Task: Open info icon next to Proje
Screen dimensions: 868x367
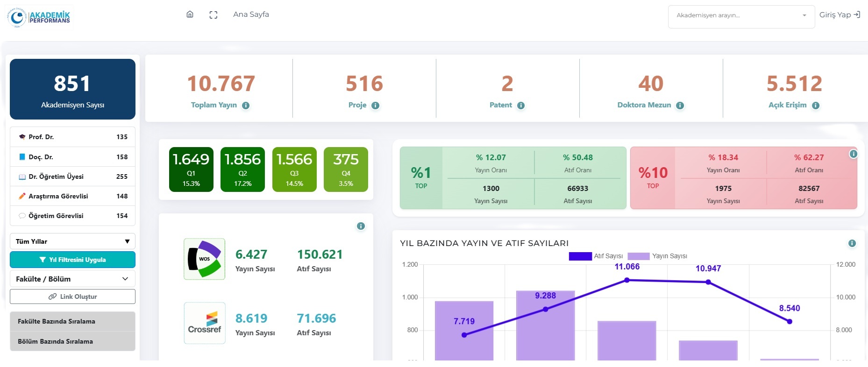Action: click(375, 106)
